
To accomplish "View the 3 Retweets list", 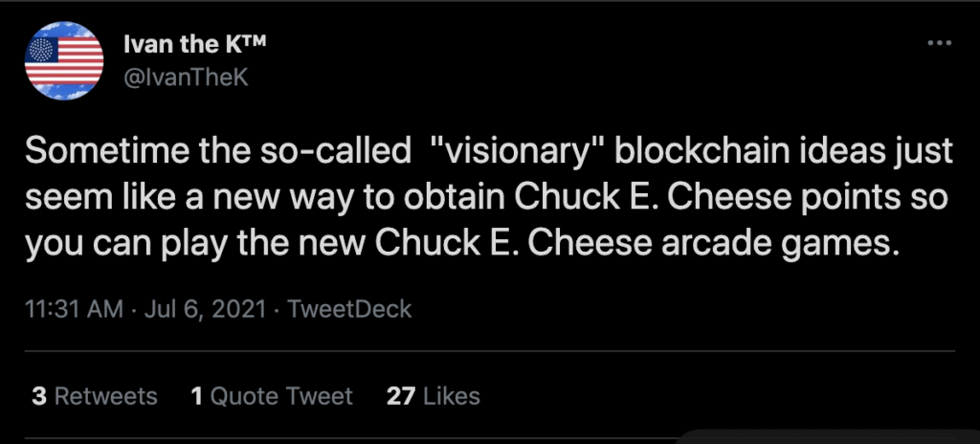I will coord(95,396).
